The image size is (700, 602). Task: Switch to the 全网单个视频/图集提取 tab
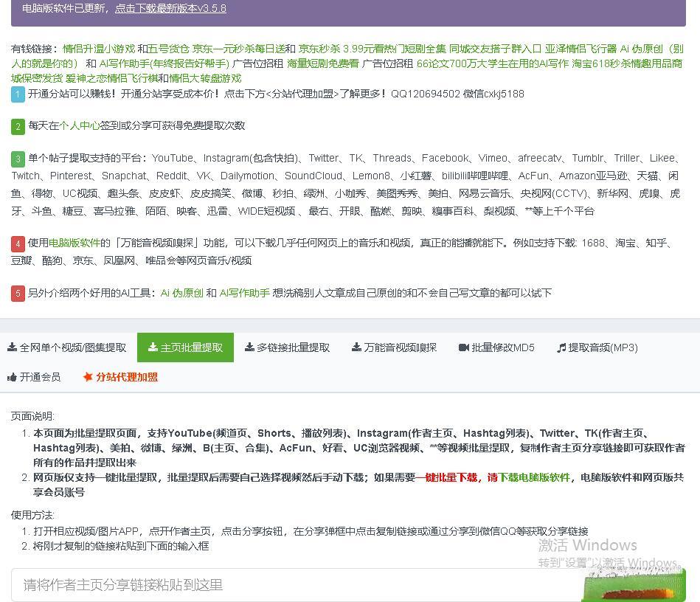pos(72,347)
